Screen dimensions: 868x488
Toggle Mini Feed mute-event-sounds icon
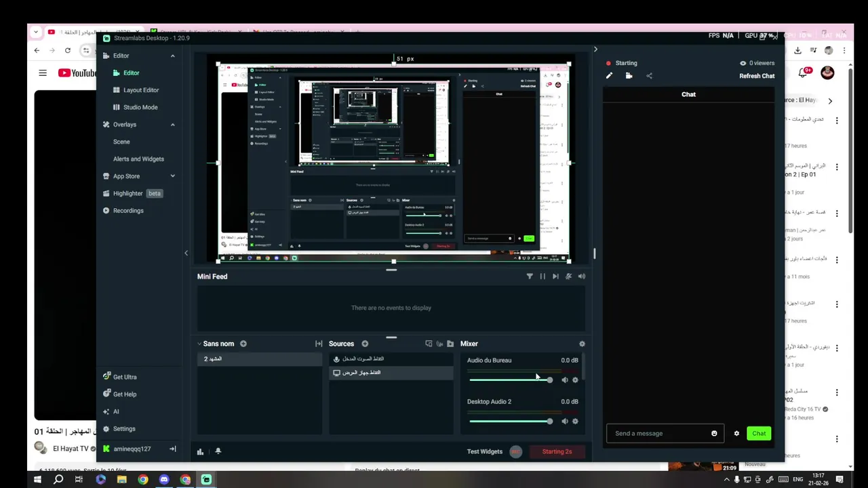click(568, 277)
